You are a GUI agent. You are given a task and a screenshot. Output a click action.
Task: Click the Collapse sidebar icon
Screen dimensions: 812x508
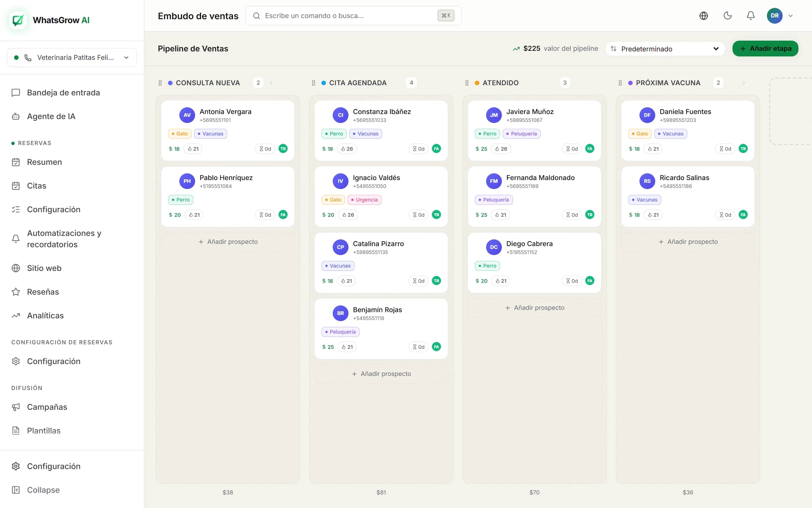16,490
